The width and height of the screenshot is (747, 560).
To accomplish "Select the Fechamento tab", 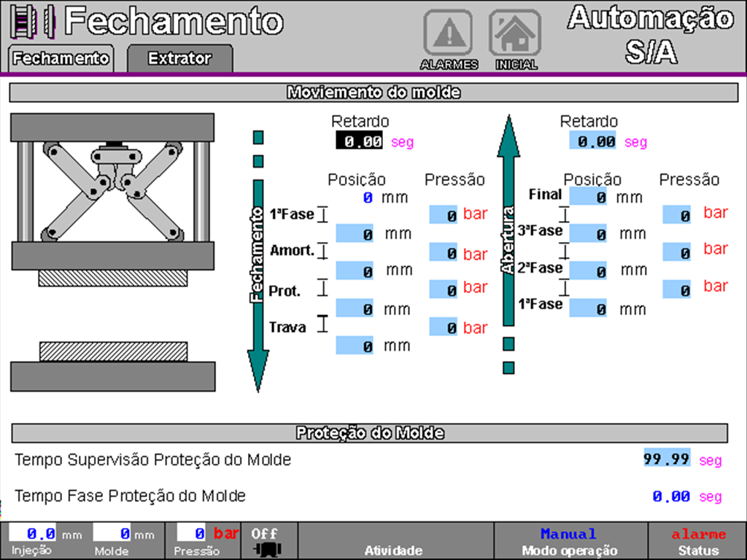I will [x=61, y=58].
